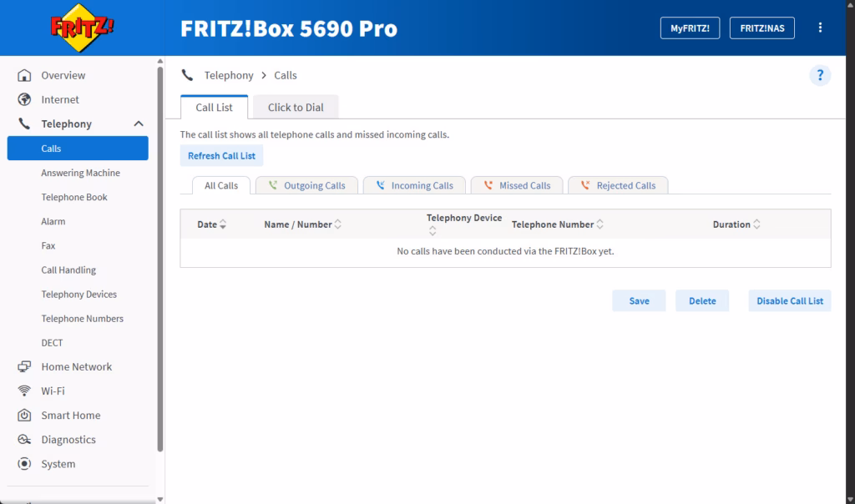Click the Smart Home power icon
The image size is (855, 504).
(24, 416)
